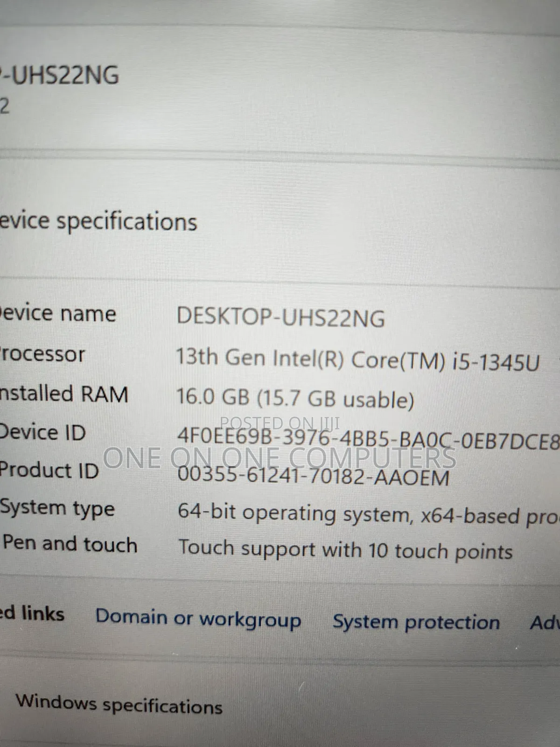Click the Processor value 13th Gen Intel Core
This screenshot has width=560, height=747.
coord(357,359)
